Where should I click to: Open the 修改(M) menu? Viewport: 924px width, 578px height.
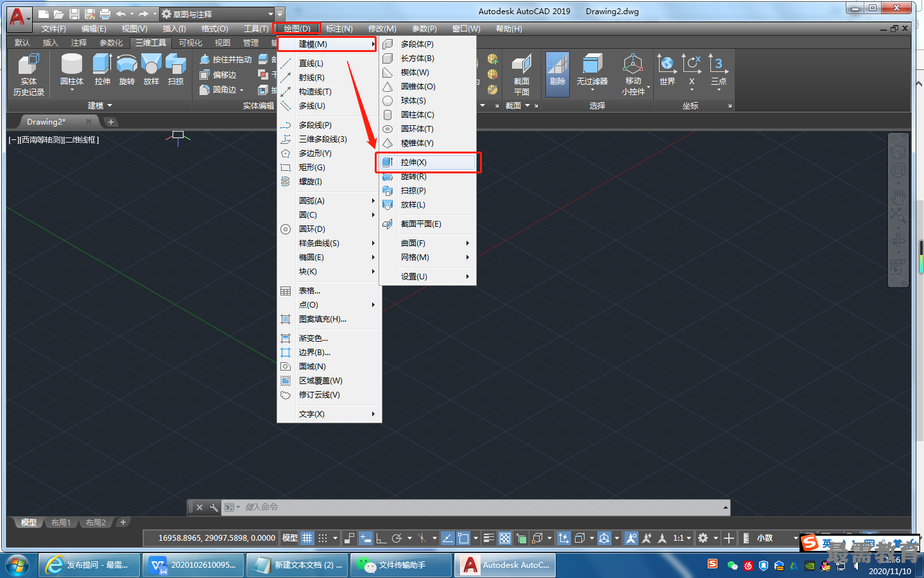tap(382, 29)
